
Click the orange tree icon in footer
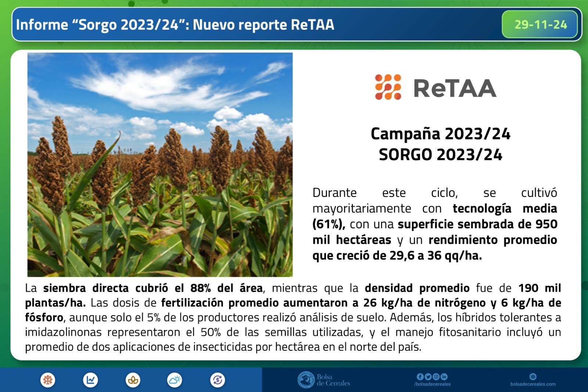[48, 380]
